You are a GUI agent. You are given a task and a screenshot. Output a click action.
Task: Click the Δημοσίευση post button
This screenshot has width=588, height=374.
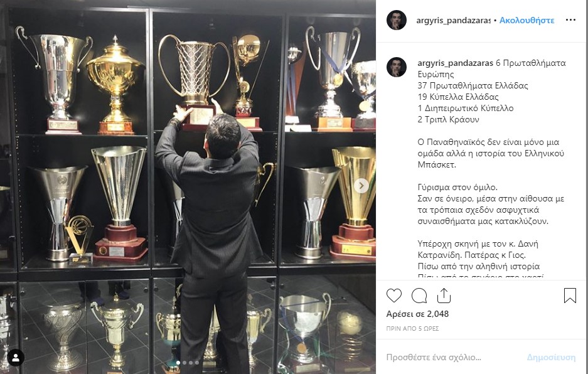point(551,358)
